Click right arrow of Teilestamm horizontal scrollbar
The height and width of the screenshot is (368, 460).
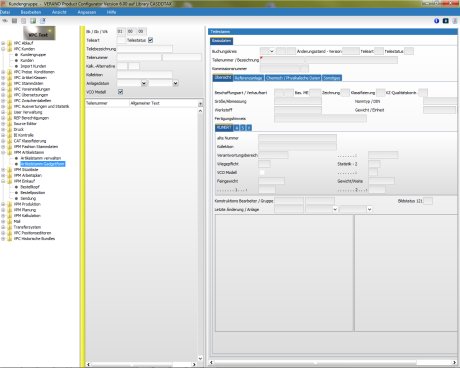[454, 362]
